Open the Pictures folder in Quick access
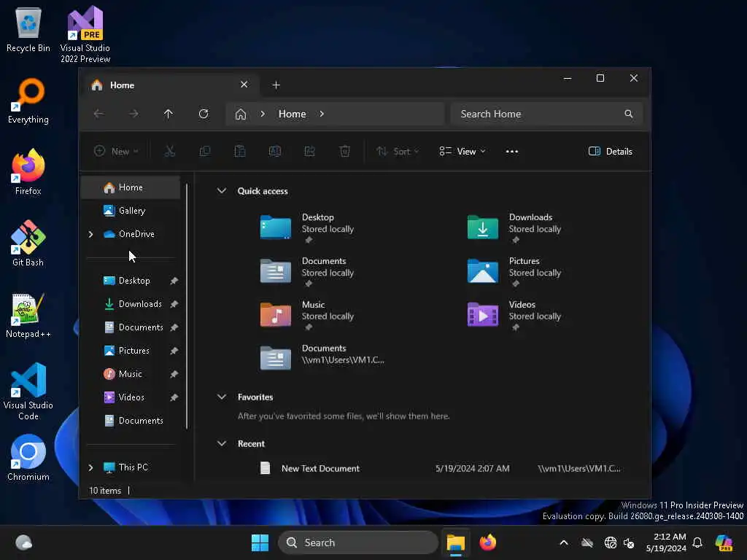 click(x=514, y=272)
